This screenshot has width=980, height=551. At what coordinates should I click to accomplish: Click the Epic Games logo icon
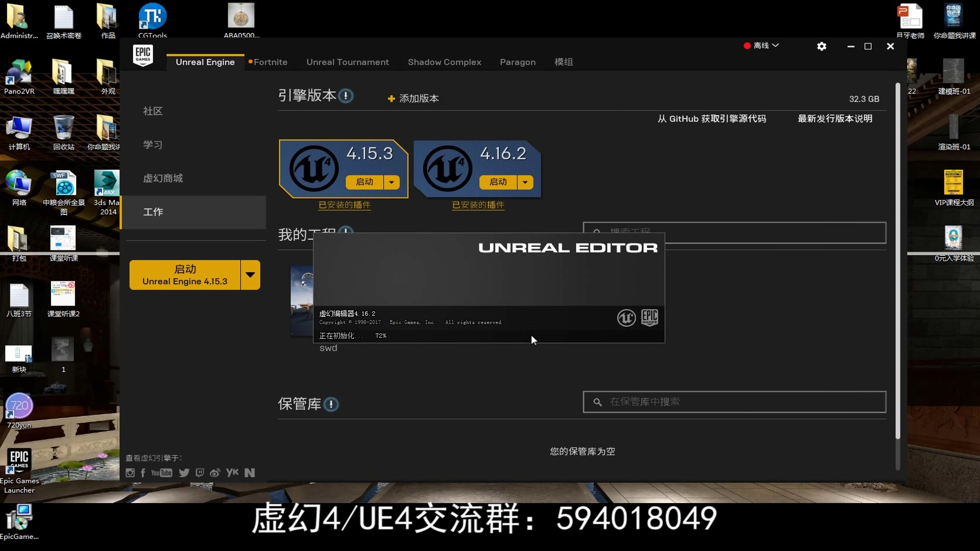tap(143, 55)
